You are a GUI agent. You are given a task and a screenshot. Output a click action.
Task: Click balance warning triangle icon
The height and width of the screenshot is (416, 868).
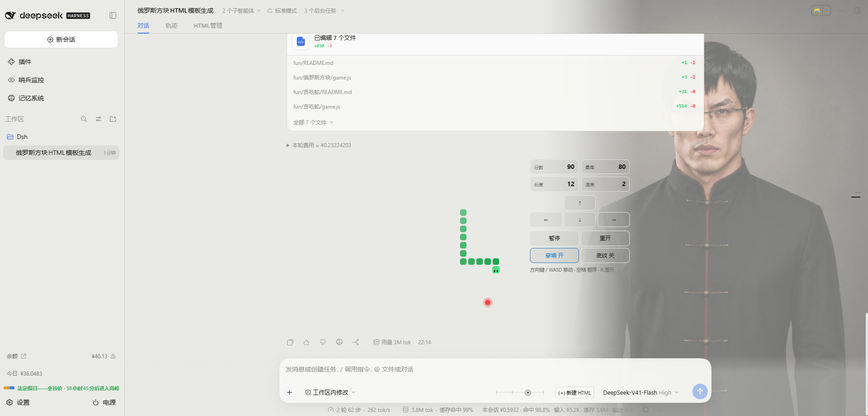coord(113,356)
